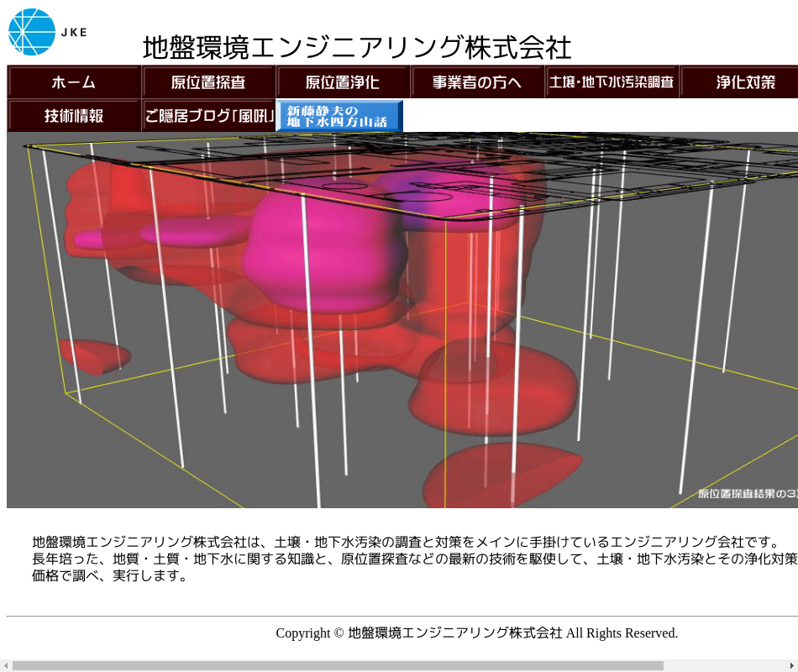Navigate to 土壌・地下水汚染調査
This screenshot has width=798, height=672.
click(612, 82)
